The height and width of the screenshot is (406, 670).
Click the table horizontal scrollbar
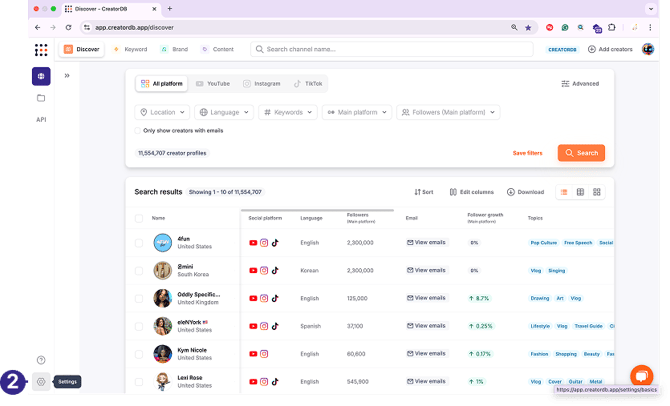(317, 211)
